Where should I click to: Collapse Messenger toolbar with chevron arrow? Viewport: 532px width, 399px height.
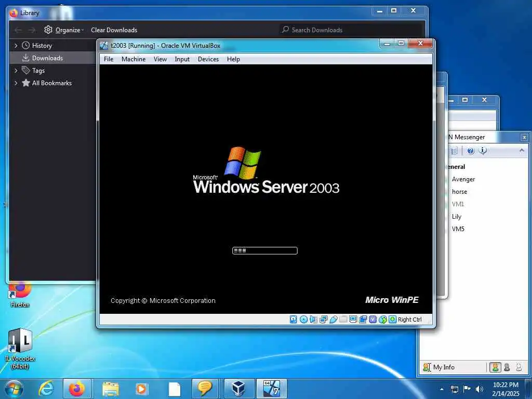(x=522, y=150)
